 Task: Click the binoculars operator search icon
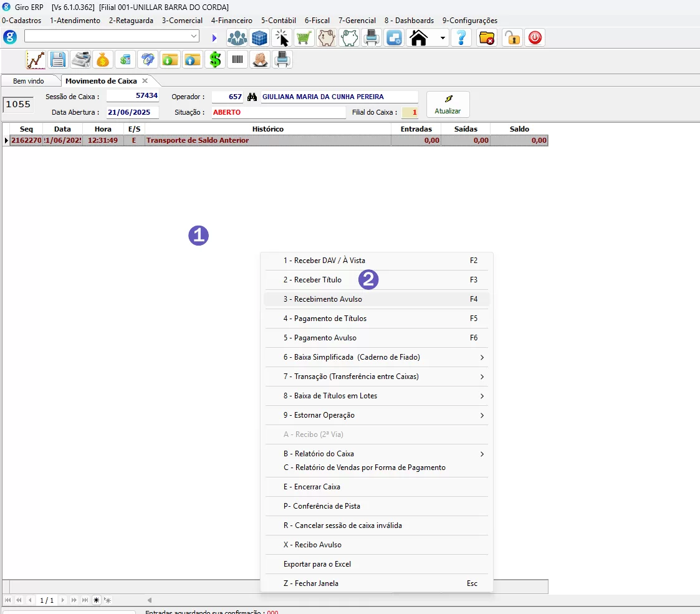click(252, 97)
